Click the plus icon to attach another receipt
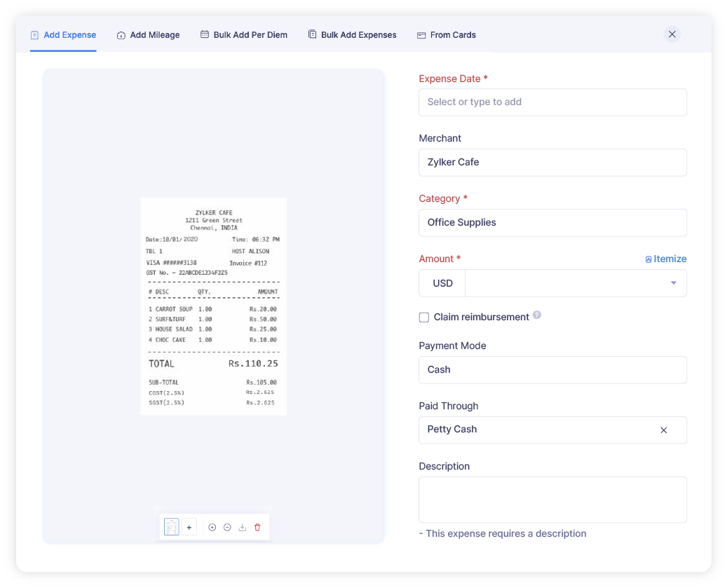 click(189, 527)
